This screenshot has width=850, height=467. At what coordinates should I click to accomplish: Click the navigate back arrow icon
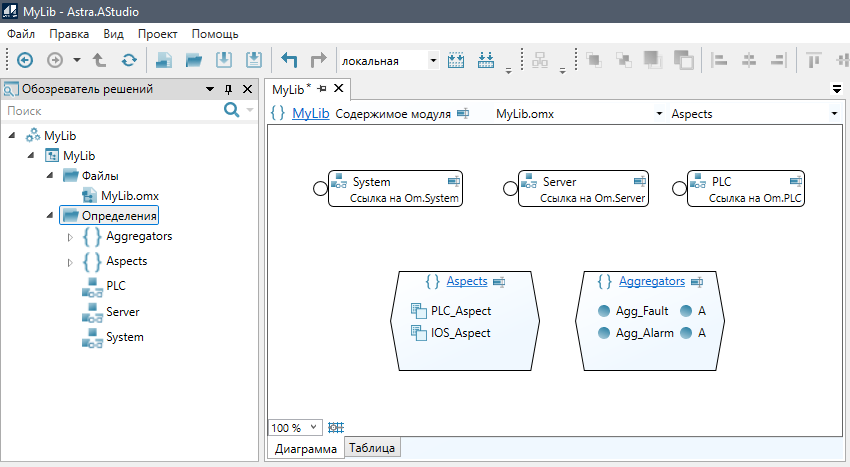(25, 60)
